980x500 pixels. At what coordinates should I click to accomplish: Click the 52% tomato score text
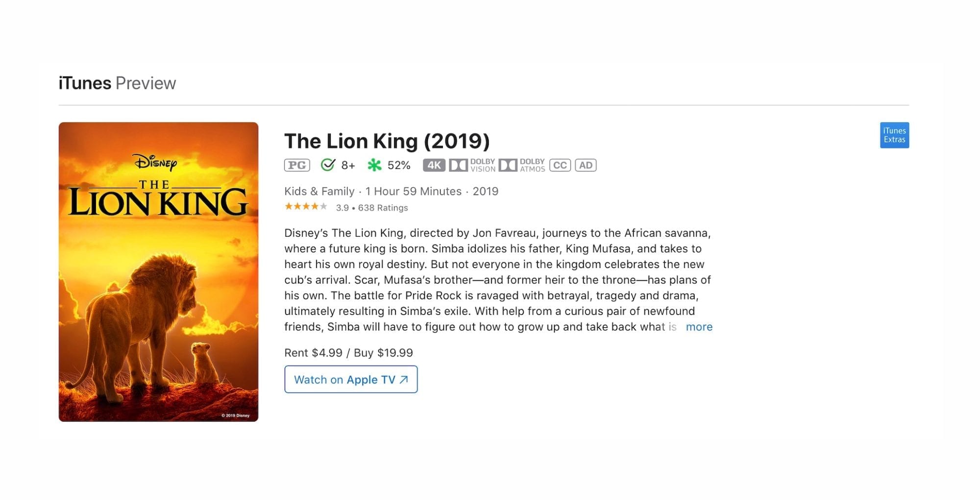click(x=399, y=165)
